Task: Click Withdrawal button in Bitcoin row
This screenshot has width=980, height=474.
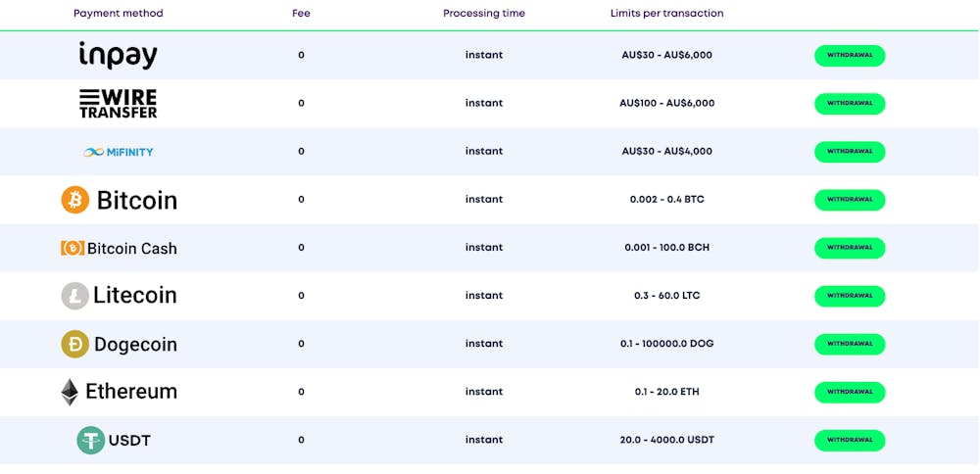Action: (850, 200)
